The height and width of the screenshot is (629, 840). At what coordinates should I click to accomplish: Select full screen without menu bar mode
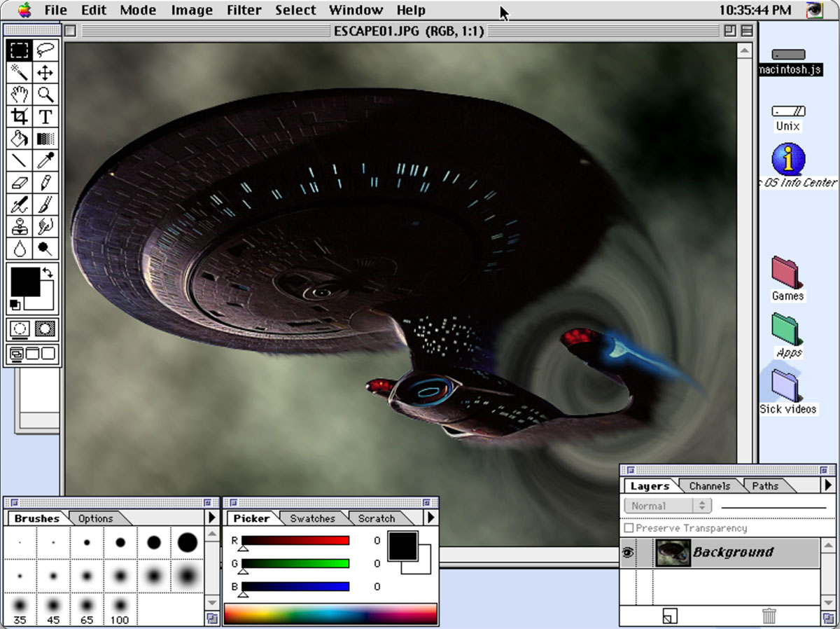click(48, 354)
